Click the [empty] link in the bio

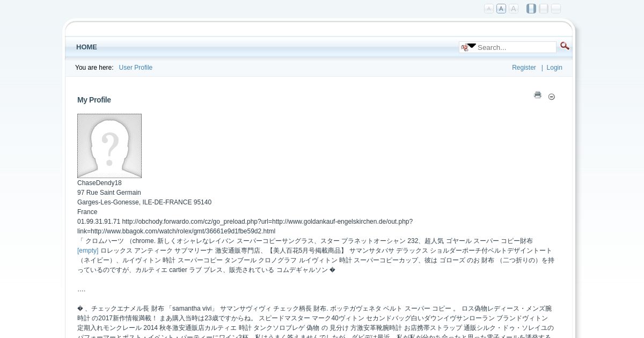click(x=87, y=251)
